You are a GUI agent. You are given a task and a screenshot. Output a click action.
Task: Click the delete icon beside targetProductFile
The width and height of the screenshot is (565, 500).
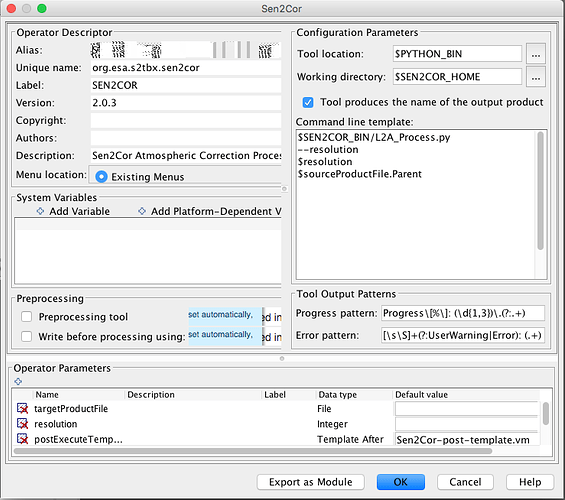(x=22, y=408)
